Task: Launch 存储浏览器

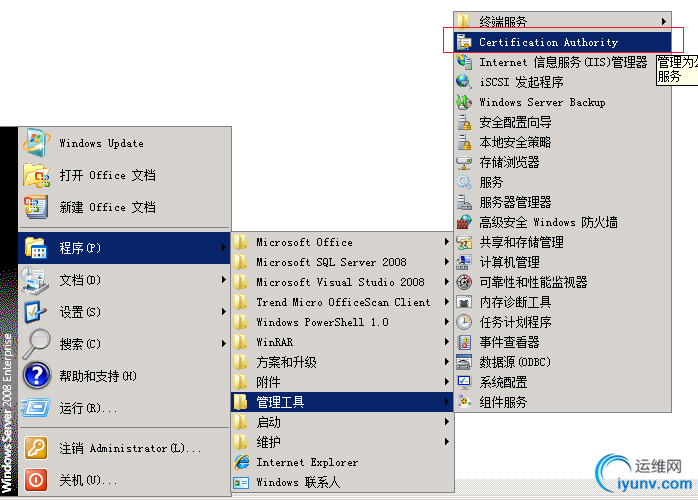Action: 563,162
